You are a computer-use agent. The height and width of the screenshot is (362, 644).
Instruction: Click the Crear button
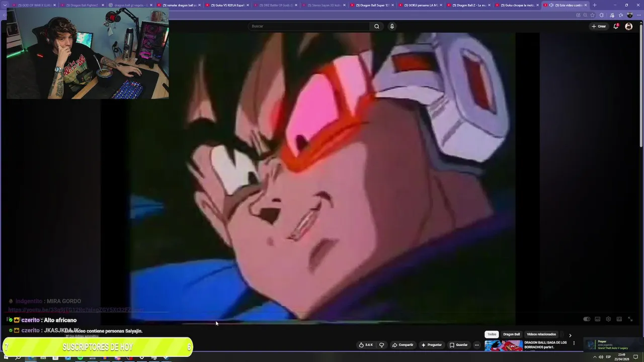(599, 26)
